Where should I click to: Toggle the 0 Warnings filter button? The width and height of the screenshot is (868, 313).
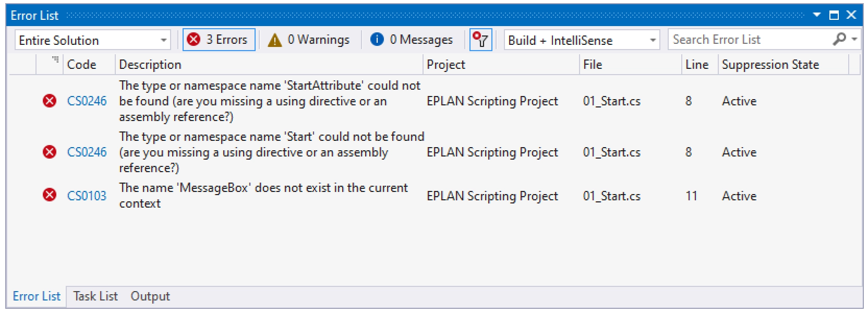309,40
